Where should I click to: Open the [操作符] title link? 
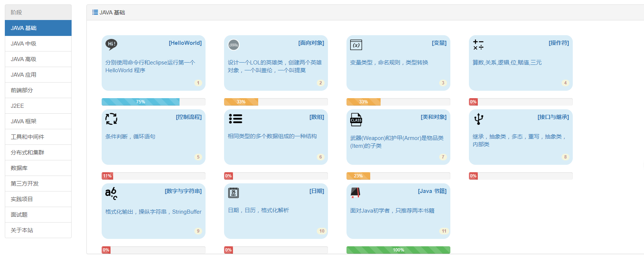559,43
